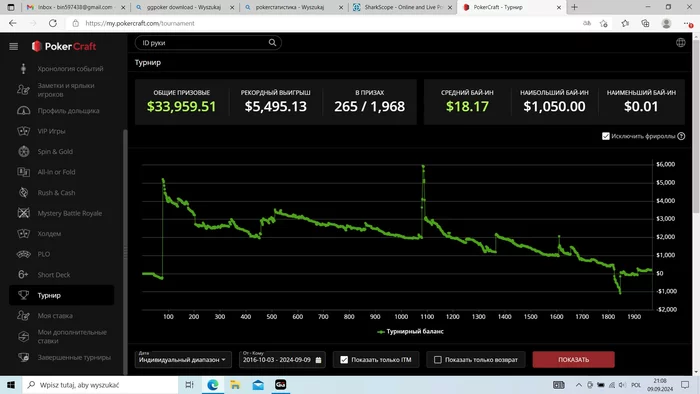Select the PokerCraft - Турнир tab

[512, 7]
